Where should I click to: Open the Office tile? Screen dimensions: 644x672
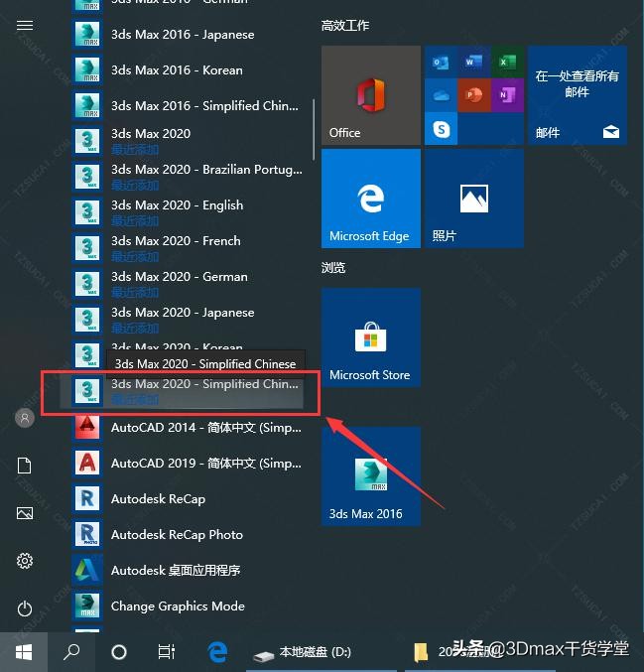point(371,95)
